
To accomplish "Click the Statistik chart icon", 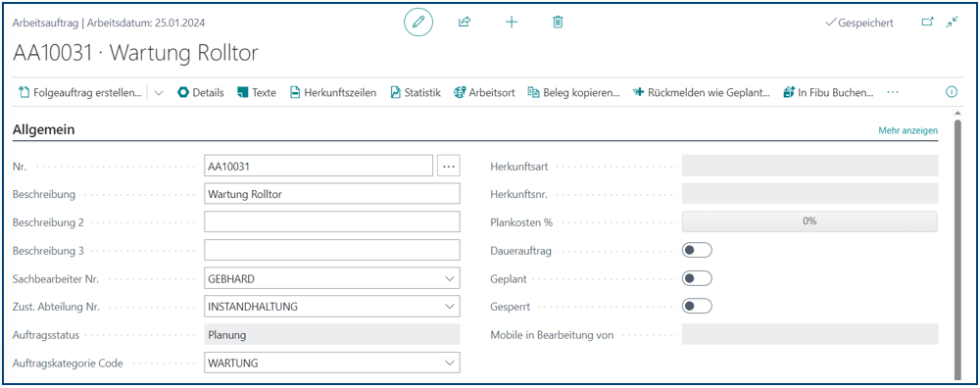I will coord(395,92).
